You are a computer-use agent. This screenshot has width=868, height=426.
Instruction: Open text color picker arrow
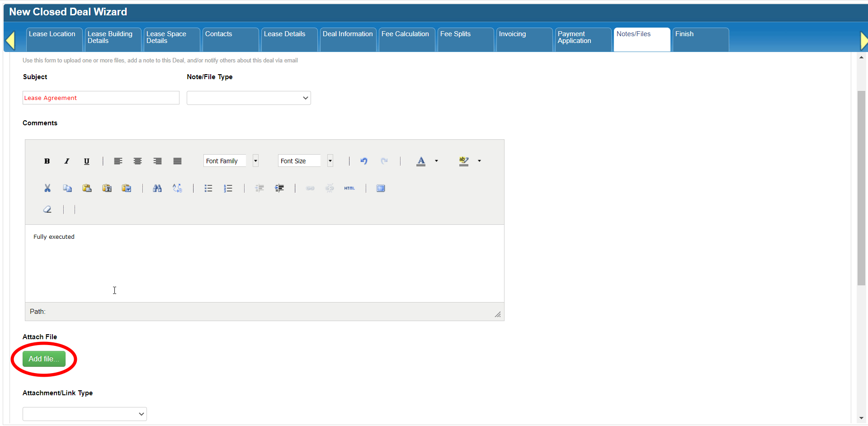click(x=437, y=161)
